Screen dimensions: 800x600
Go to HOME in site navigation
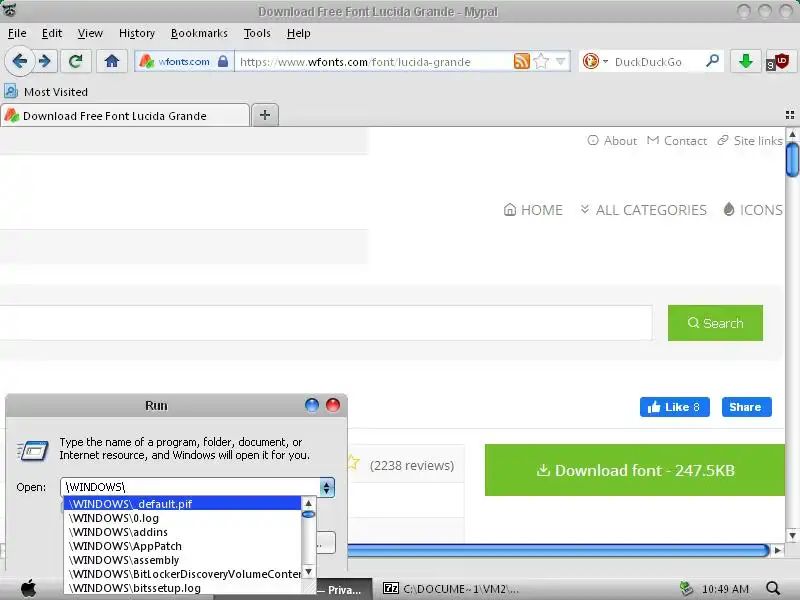pos(533,210)
